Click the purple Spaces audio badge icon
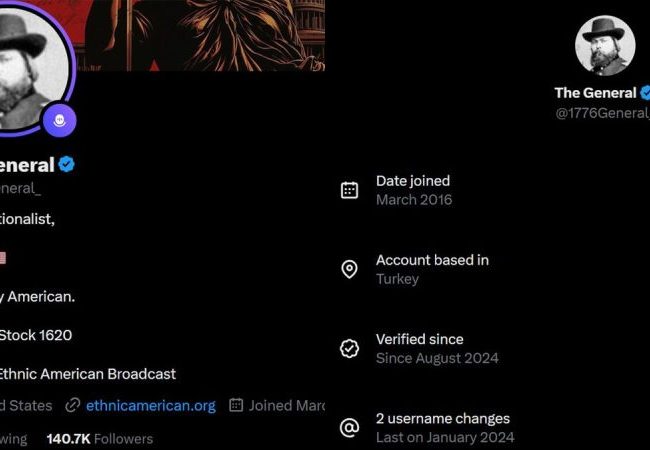 click(60, 121)
